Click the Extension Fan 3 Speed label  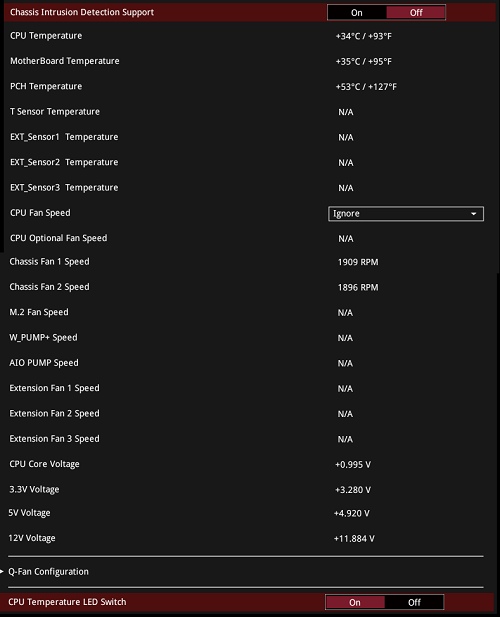pyautogui.click(x=54, y=439)
